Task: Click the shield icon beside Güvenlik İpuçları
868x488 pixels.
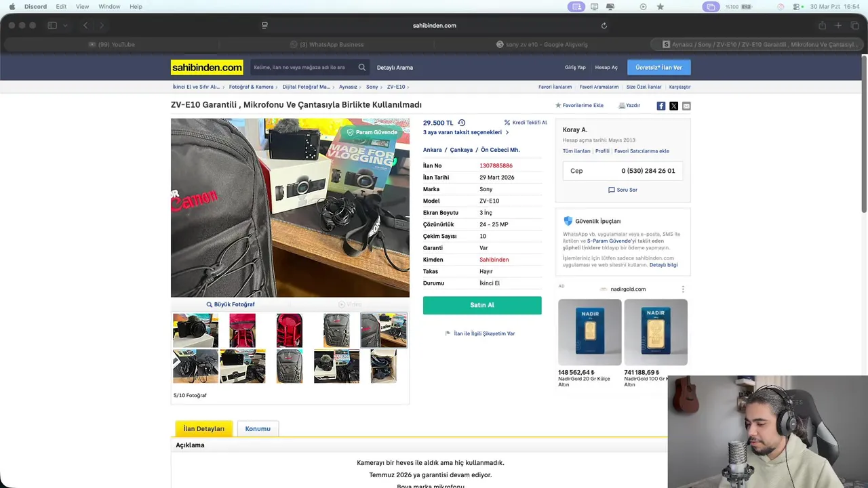Action: coord(568,221)
